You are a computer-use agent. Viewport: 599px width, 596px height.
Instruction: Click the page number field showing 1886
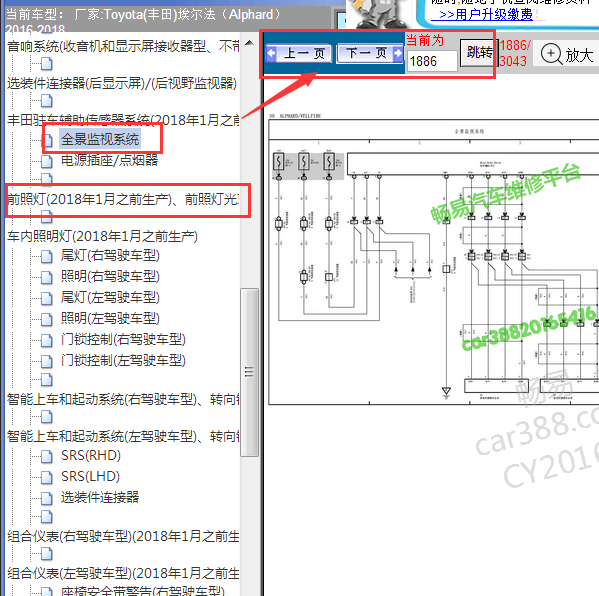coord(432,61)
